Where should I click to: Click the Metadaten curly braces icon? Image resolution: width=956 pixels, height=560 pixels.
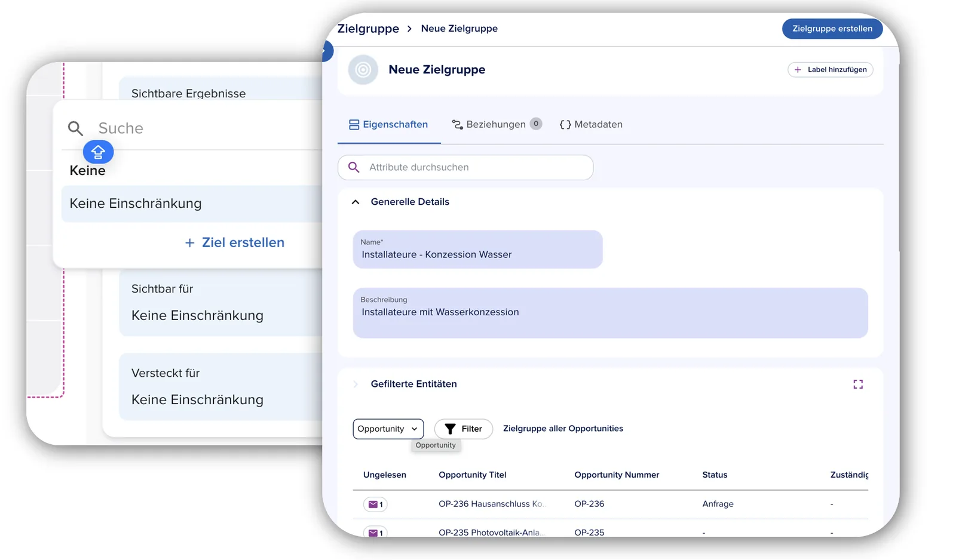click(x=565, y=125)
